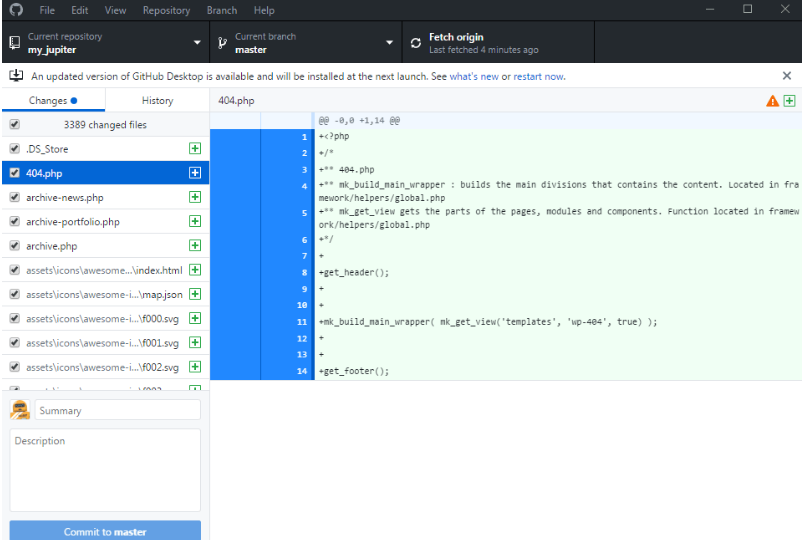Click added status icon for index.html
Image resolution: width=804 pixels, height=540 pixels.
(195, 270)
